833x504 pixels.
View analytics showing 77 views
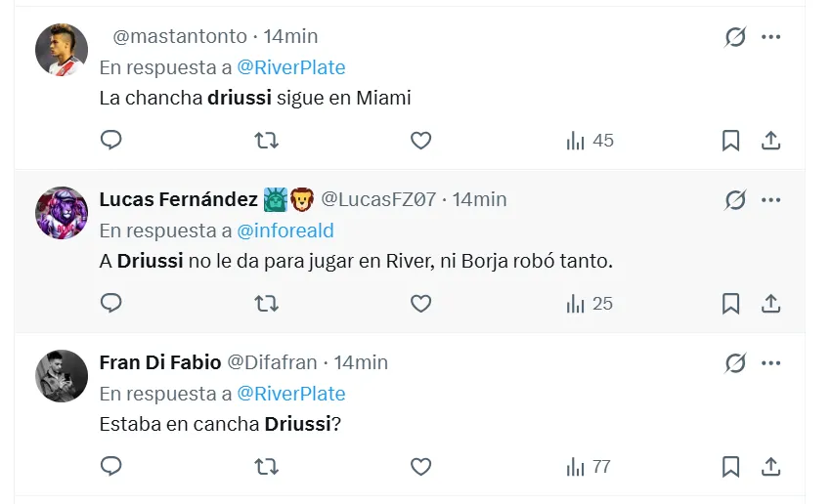(590, 467)
